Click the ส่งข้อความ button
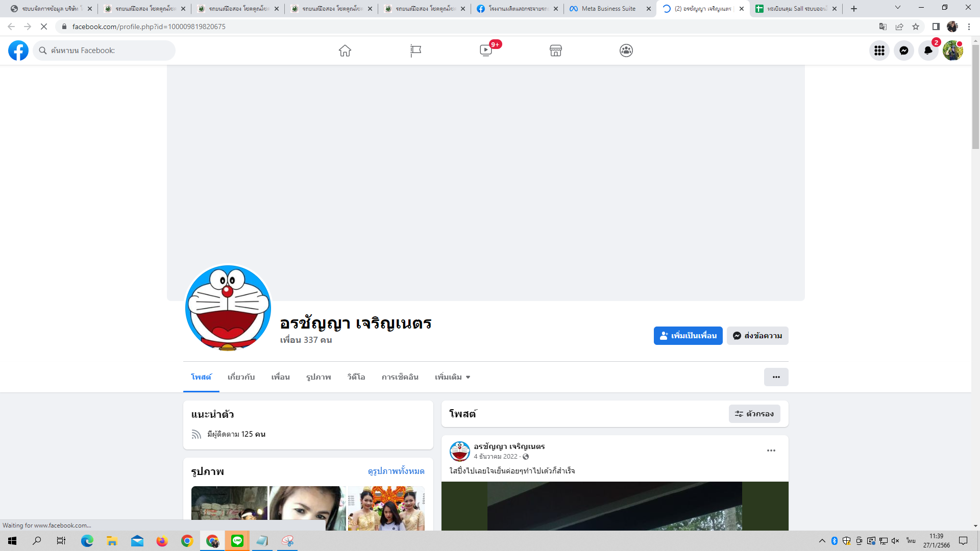The image size is (980, 551). [757, 336]
